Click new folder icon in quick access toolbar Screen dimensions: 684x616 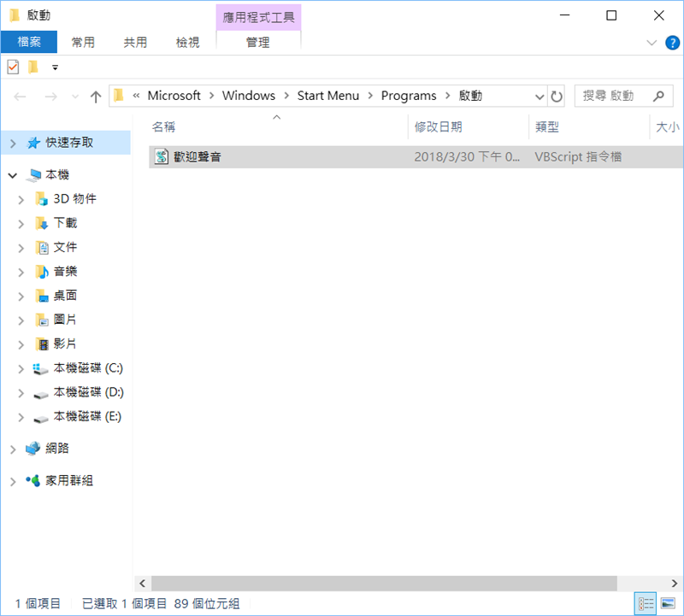(33, 67)
